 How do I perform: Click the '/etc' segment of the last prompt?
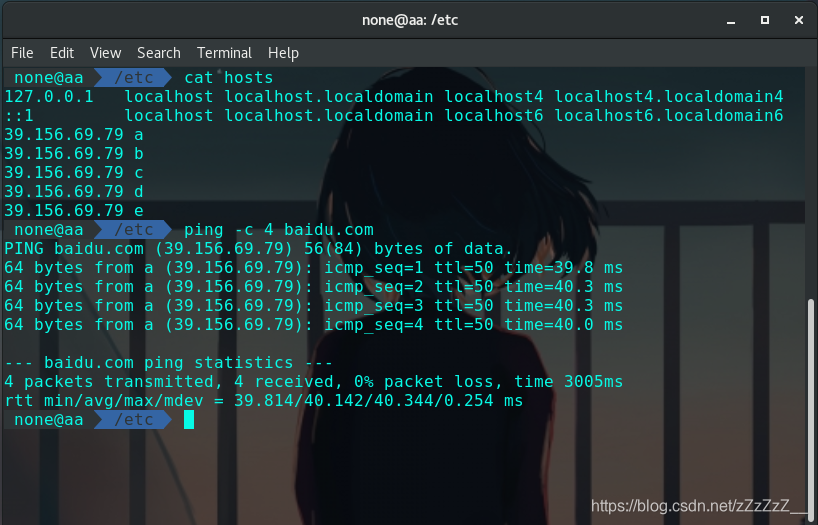click(x=134, y=420)
